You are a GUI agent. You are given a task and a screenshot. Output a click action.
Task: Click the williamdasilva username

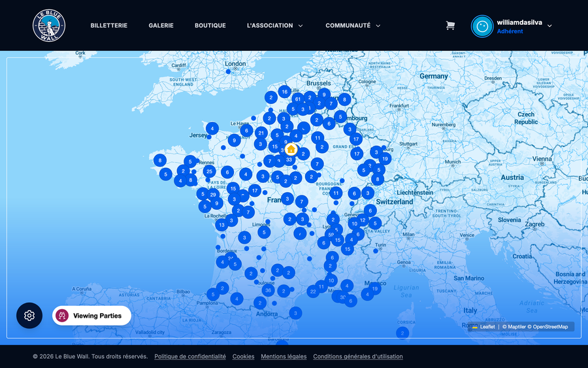pos(519,22)
